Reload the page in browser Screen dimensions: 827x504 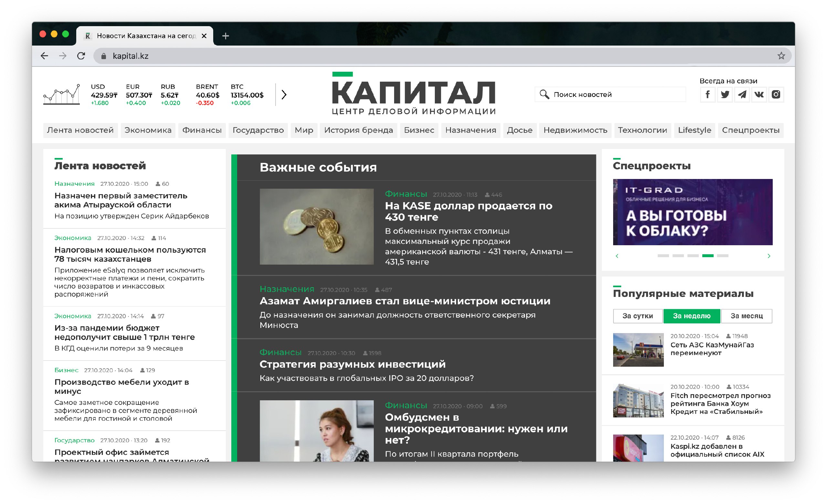(81, 56)
